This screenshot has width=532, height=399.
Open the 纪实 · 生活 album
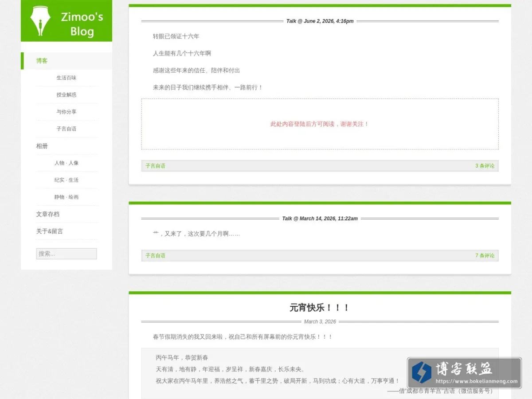point(66,180)
